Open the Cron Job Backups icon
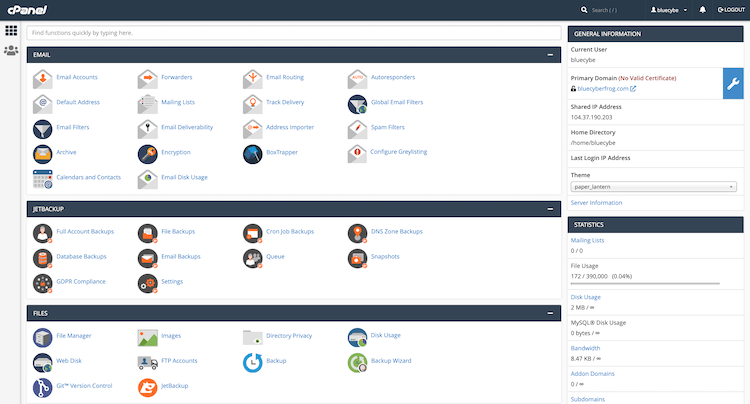The width and height of the screenshot is (750, 404). pos(253,233)
